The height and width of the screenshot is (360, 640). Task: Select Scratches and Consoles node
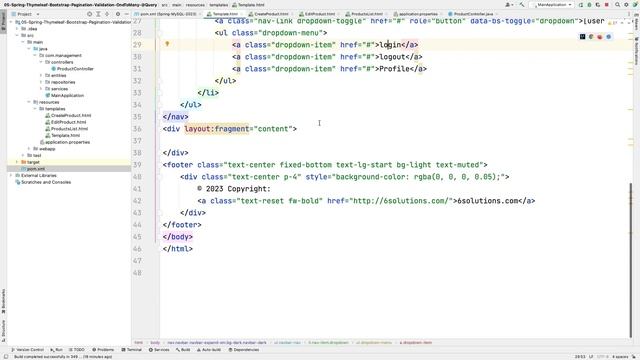click(43, 182)
